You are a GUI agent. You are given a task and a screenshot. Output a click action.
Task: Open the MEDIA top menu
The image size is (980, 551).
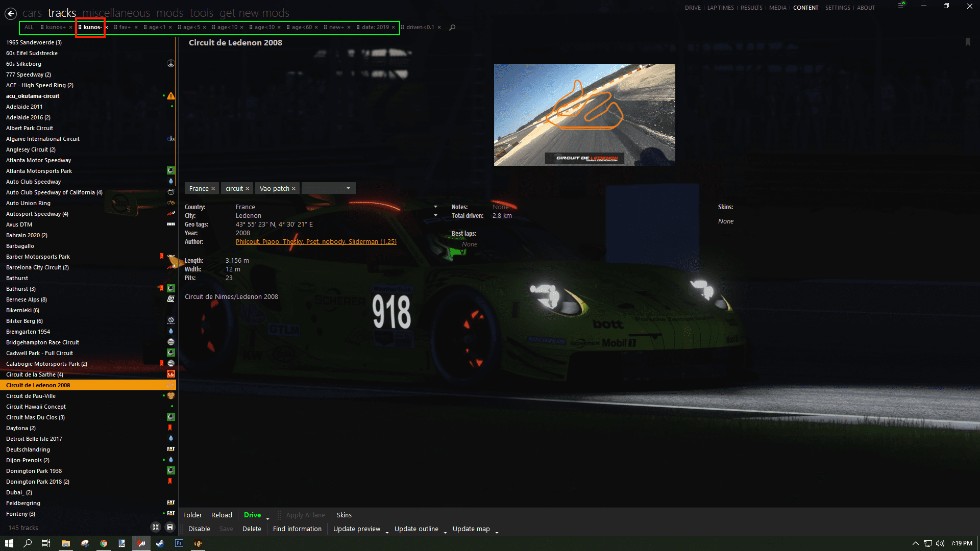click(x=778, y=8)
